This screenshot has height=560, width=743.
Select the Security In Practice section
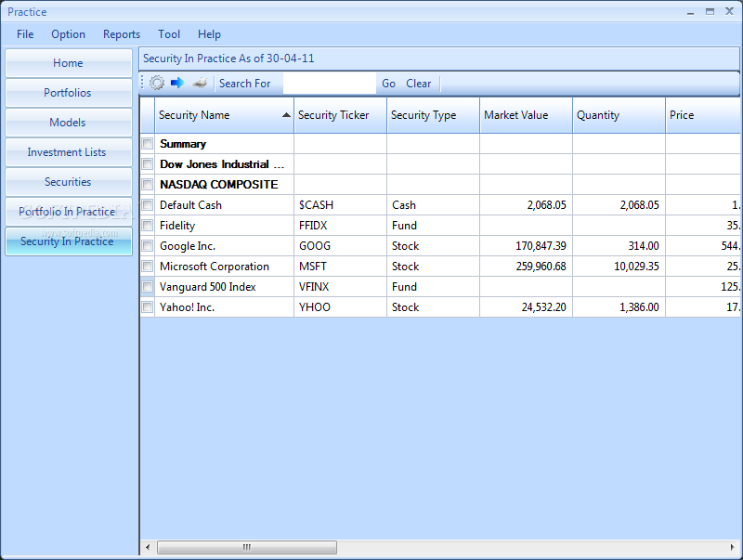68,241
